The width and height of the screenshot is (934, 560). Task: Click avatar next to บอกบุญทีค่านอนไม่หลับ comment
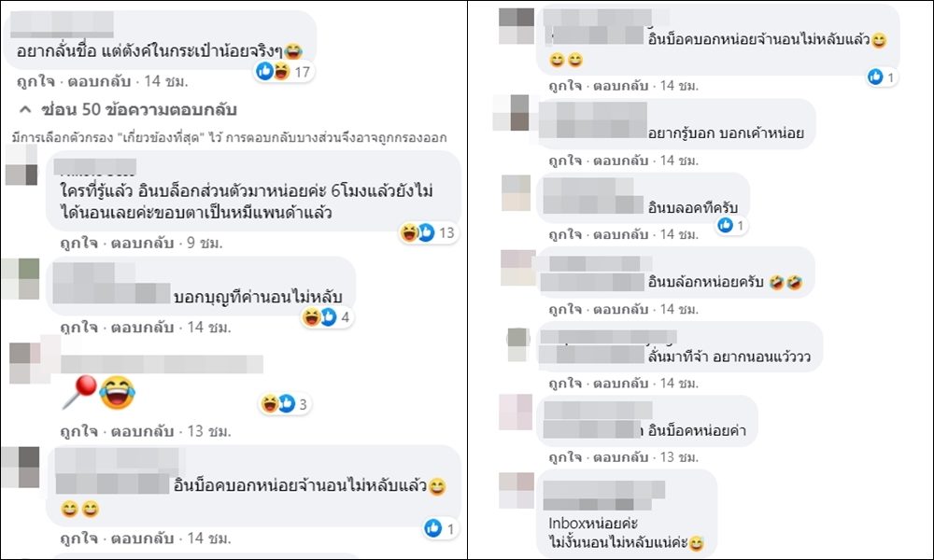click(x=21, y=278)
